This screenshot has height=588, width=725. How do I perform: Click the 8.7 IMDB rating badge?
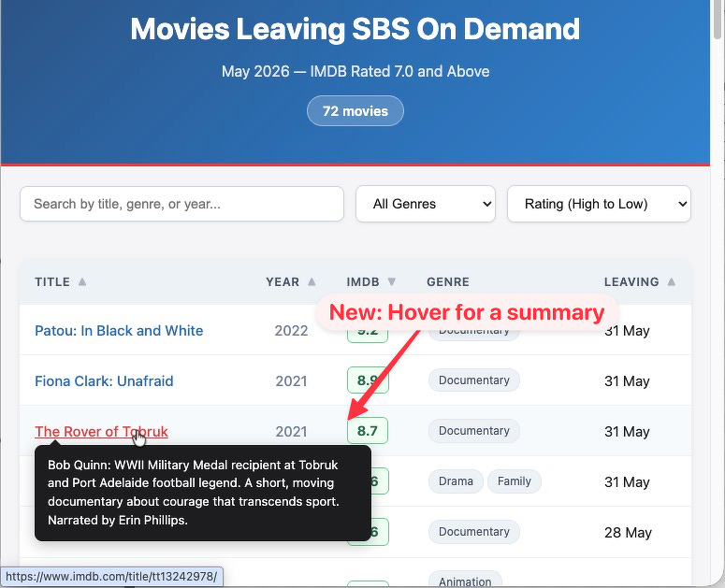tap(368, 431)
